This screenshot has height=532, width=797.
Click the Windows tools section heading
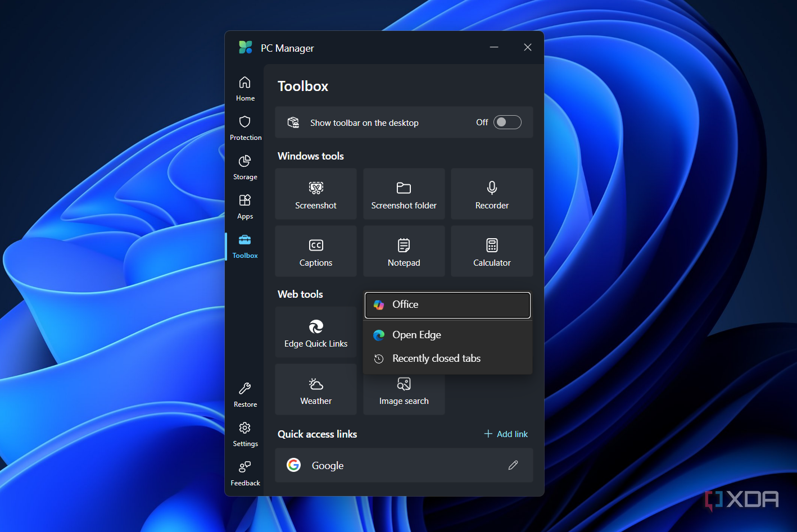coord(311,156)
